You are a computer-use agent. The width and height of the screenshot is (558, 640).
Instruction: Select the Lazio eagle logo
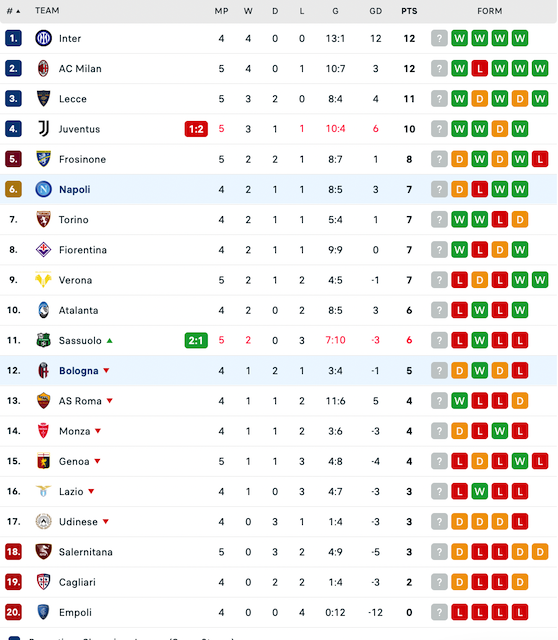pyautogui.click(x=43, y=491)
